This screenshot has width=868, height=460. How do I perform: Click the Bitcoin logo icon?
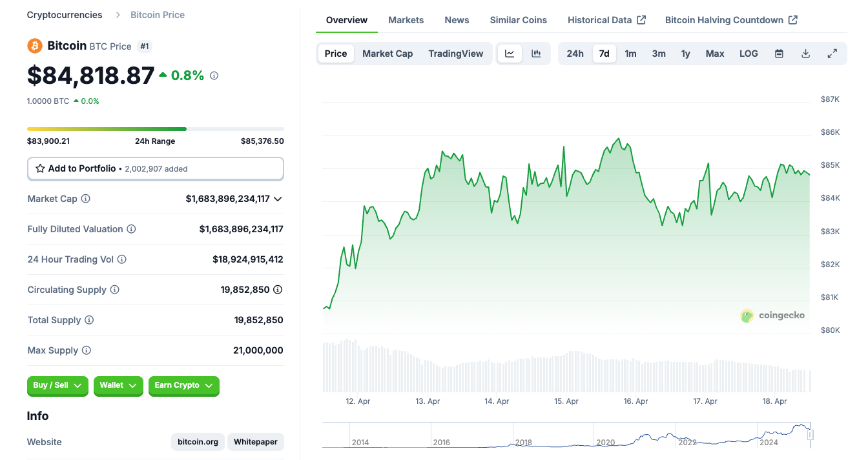click(x=34, y=46)
